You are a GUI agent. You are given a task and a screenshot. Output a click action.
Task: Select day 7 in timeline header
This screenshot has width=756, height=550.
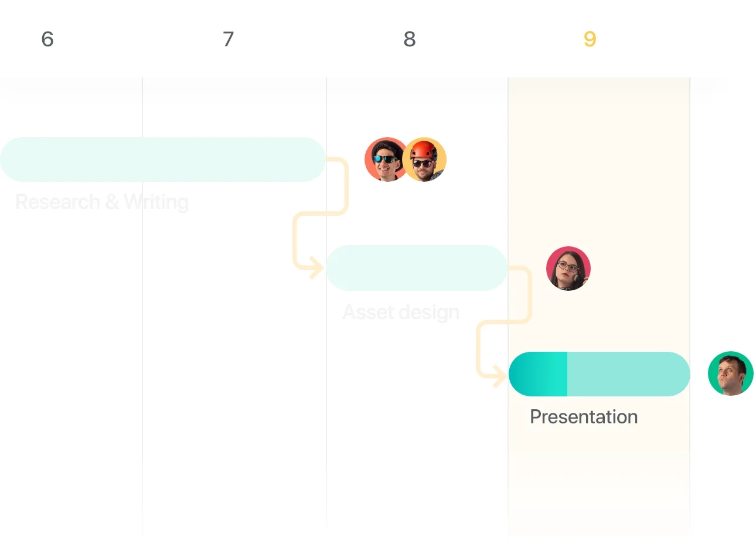[x=229, y=39]
